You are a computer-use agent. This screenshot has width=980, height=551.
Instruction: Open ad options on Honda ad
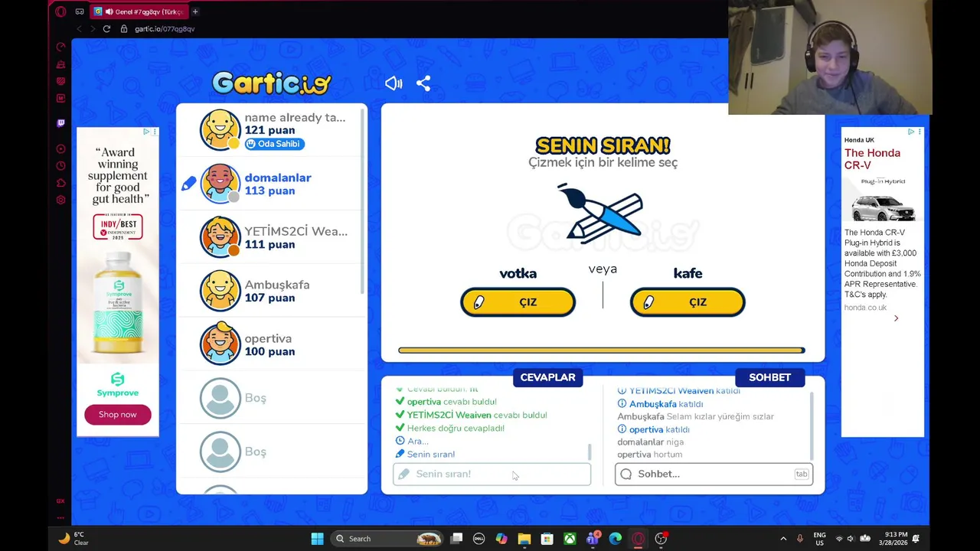tap(920, 132)
